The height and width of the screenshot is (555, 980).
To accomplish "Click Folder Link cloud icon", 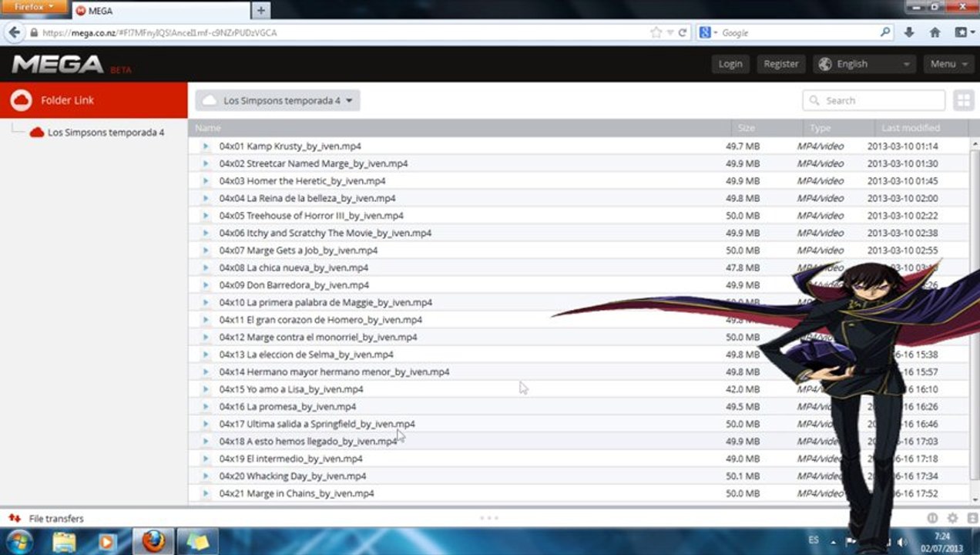I will [x=22, y=100].
